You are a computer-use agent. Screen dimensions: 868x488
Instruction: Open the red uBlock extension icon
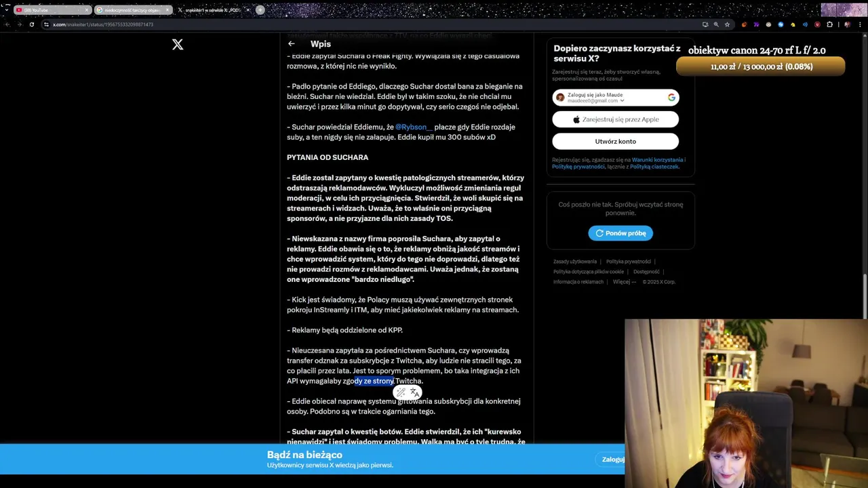(x=817, y=24)
